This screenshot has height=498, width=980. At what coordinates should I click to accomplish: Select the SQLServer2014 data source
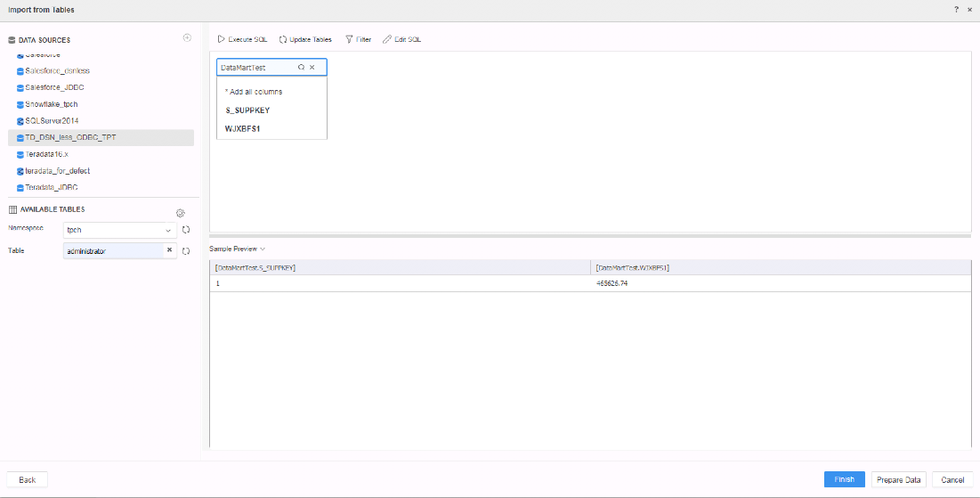[53, 120]
